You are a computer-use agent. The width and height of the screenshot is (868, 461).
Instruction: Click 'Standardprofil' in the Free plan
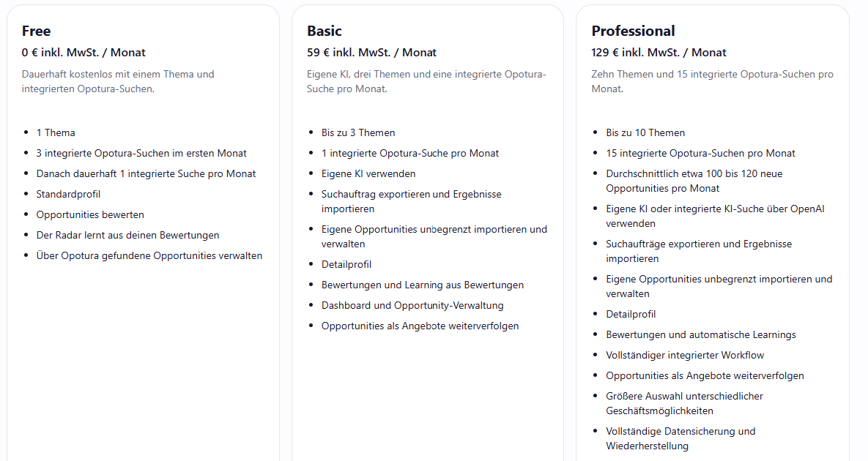pyautogui.click(x=69, y=194)
